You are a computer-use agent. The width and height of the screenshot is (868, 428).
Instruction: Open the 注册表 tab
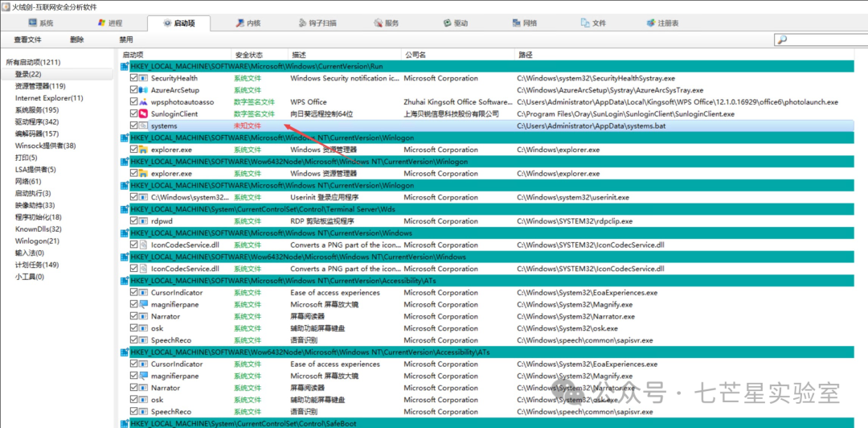[662, 23]
